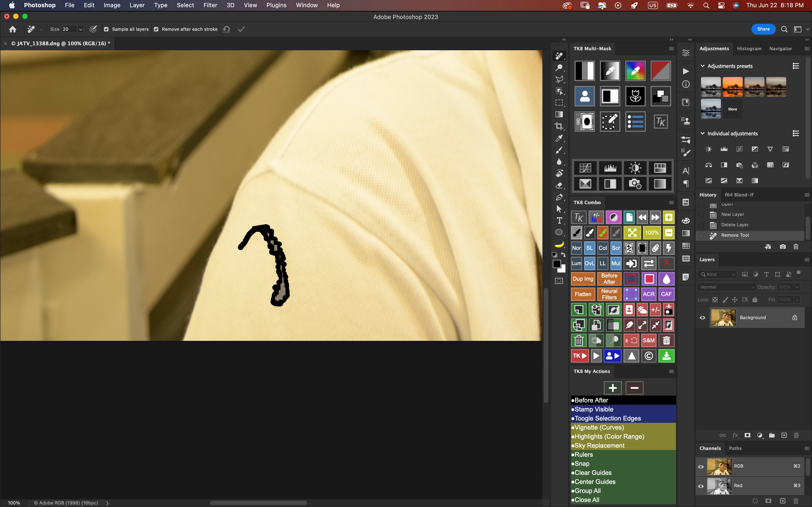Open macOS Spotlight search icon
This screenshot has width=812, height=507.
(706, 5)
